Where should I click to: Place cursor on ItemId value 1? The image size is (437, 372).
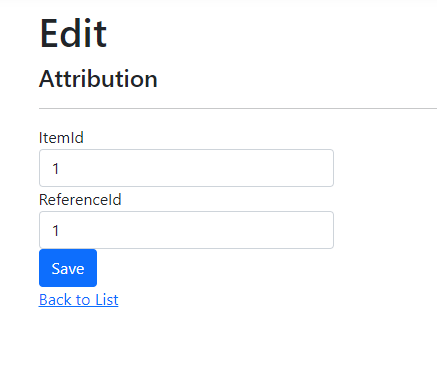(x=56, y=168)
